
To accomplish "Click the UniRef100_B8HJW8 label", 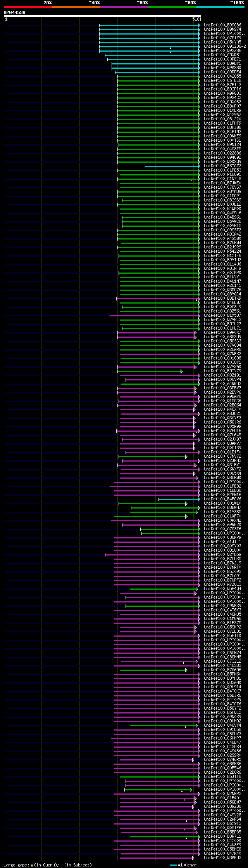I will [222, 128].
